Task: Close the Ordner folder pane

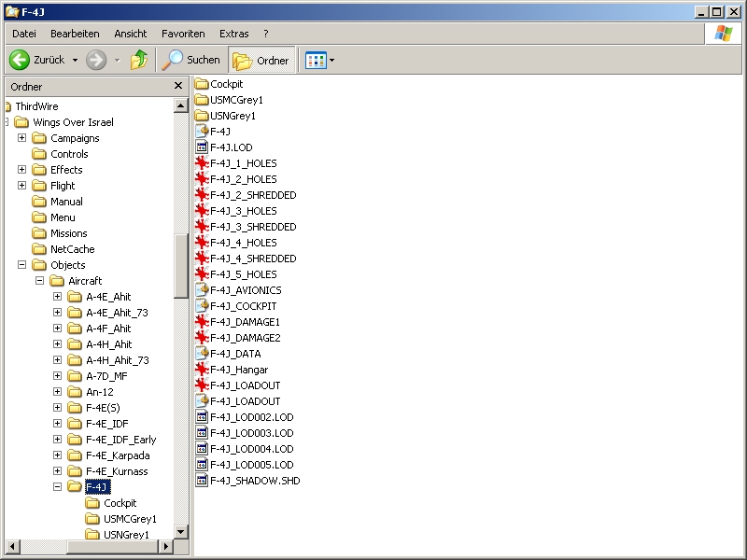Action: pos(178,86)
